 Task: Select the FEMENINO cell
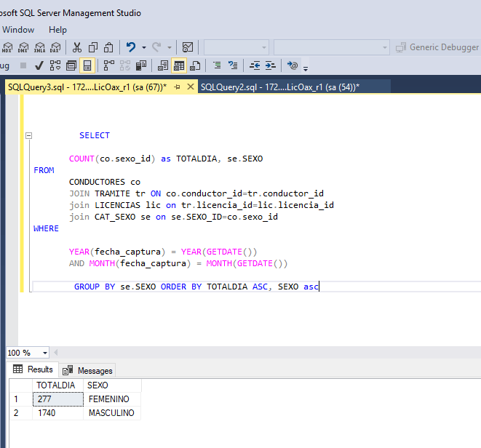[x=112, y=399]
